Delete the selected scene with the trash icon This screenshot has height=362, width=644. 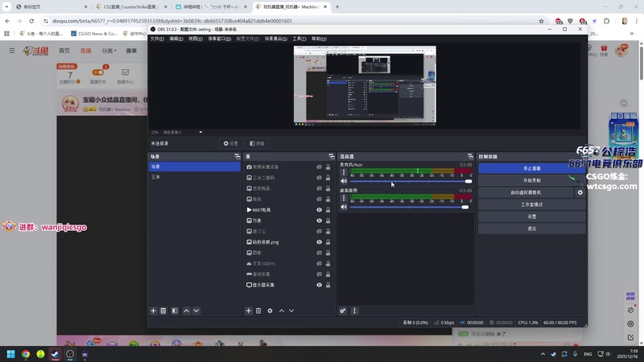click(163, 311)
